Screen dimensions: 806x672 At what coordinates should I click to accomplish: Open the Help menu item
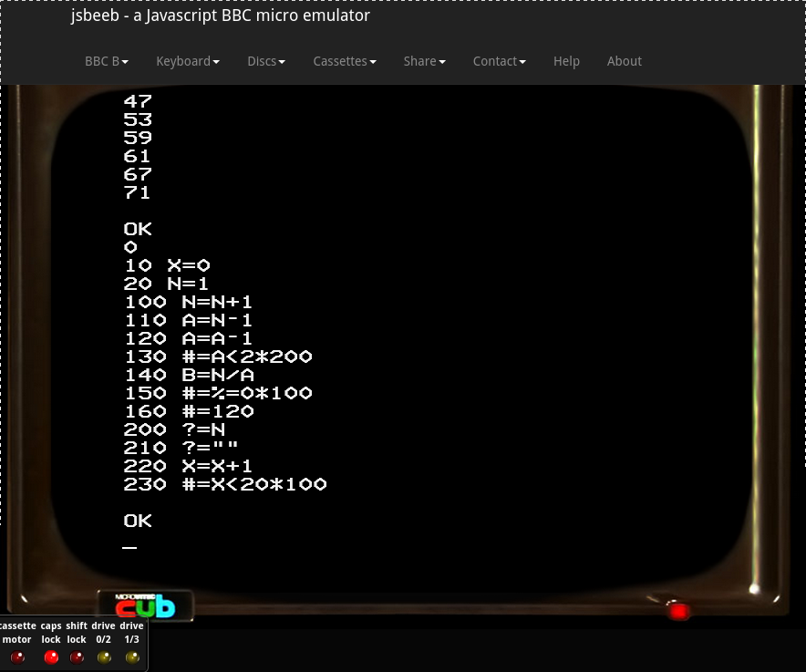(566, 61)
